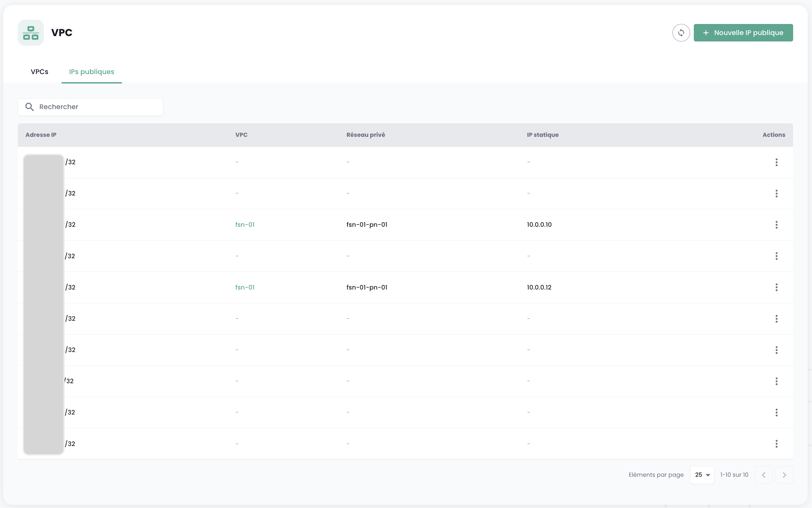This screenshot has height=508, width=812.
Task: Go to next page chevron
Action: point(784,475)
